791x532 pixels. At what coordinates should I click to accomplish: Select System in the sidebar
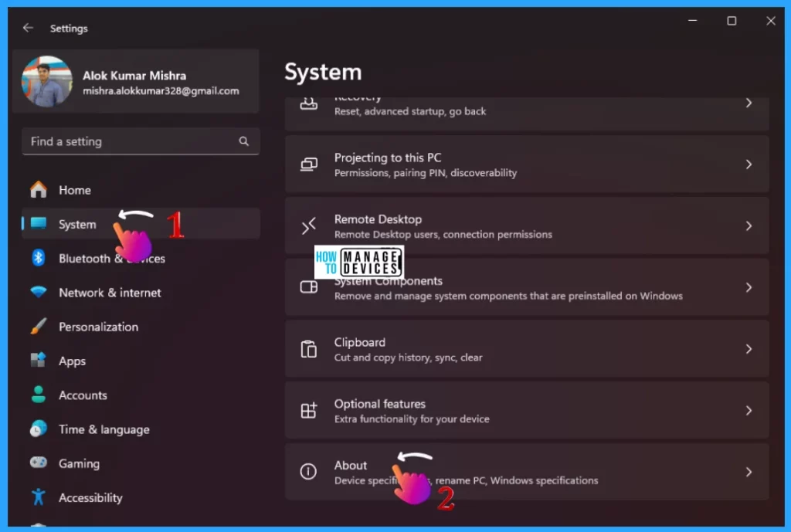[77, 224]
